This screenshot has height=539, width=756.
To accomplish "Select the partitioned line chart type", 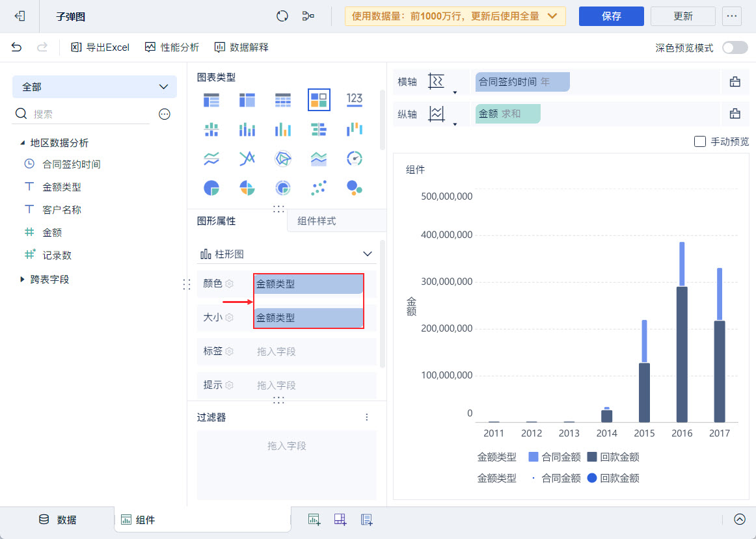I will (x=211, y=159).
